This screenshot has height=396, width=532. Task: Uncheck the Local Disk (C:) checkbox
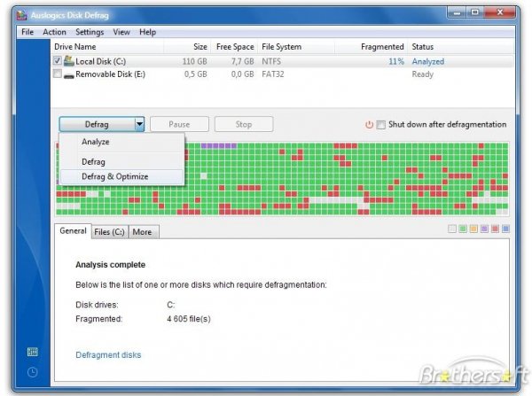pyautogui.click(x=58, y=61)
